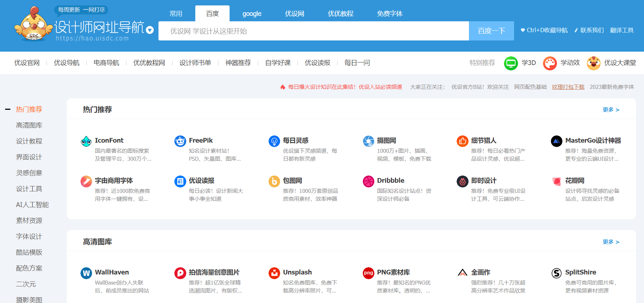
Task: Open 神器推荐 in the nav bar
Action: coord(238,63)
